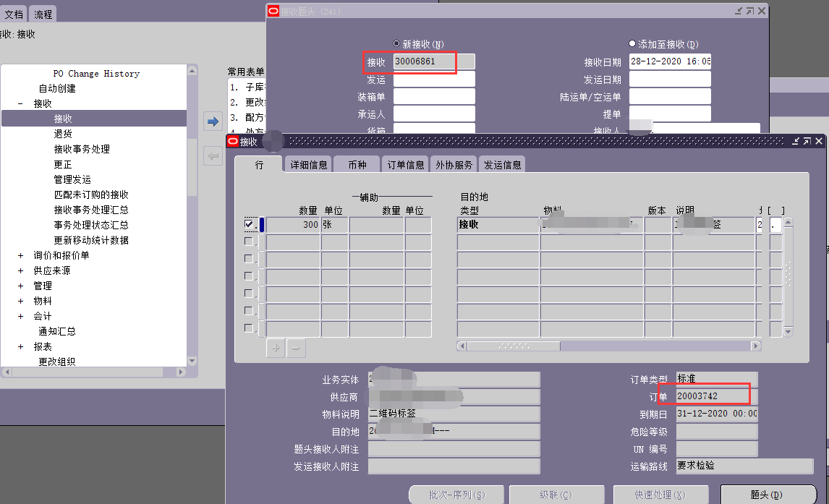Click the grid horizontal scroll right arrow
The image size is (829, 504).
tap(756, 346)
